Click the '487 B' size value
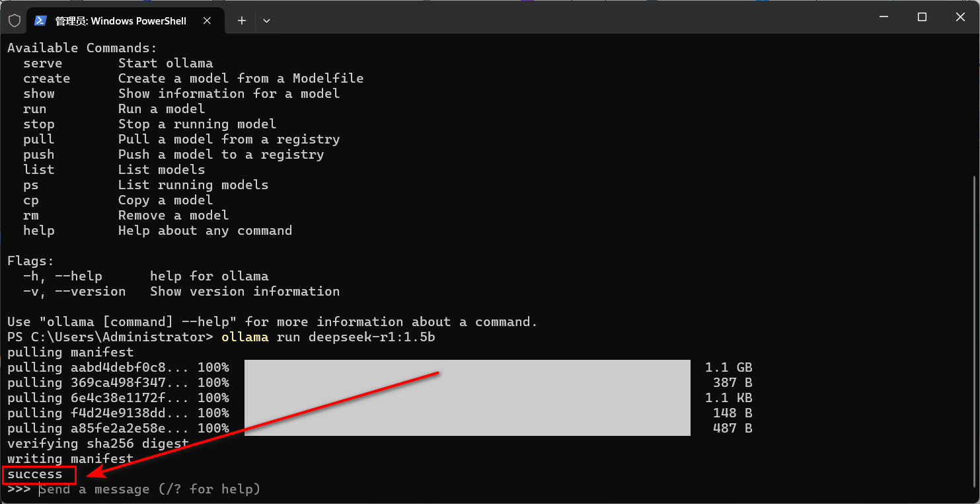 [x=733, y=429]
